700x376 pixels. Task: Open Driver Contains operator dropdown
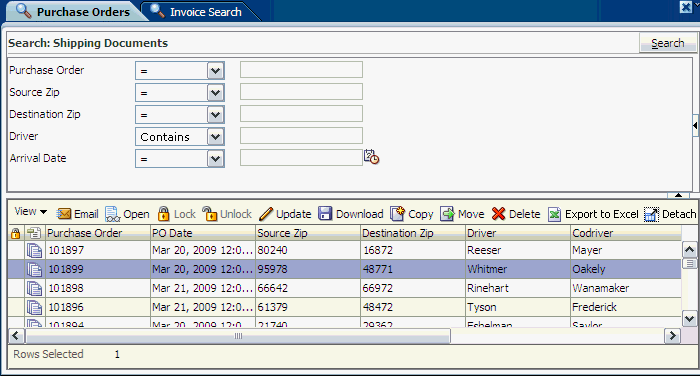pyautogui.click(x=215, y=137)
